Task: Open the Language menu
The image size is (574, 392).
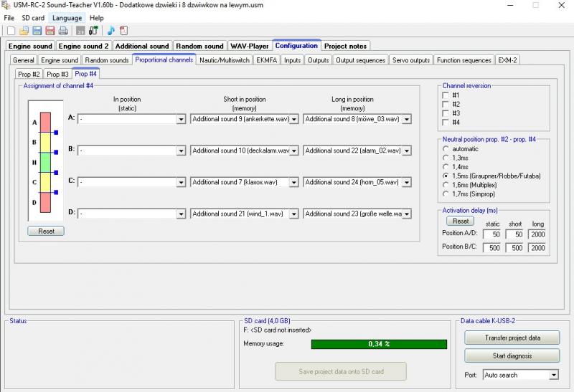Action: (66, 18)
